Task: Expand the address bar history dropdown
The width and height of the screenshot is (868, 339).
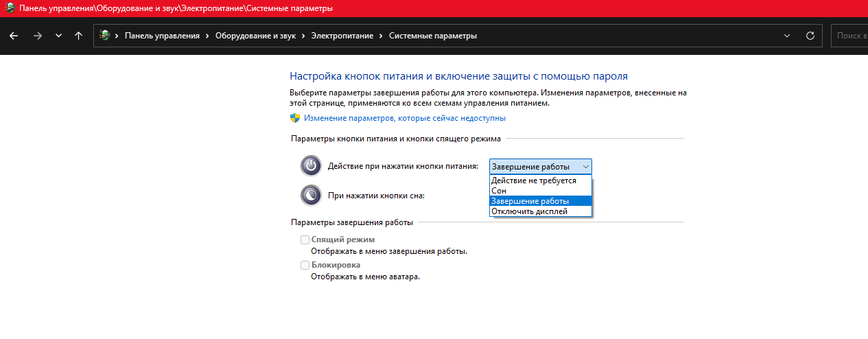Action: [786, 36]
